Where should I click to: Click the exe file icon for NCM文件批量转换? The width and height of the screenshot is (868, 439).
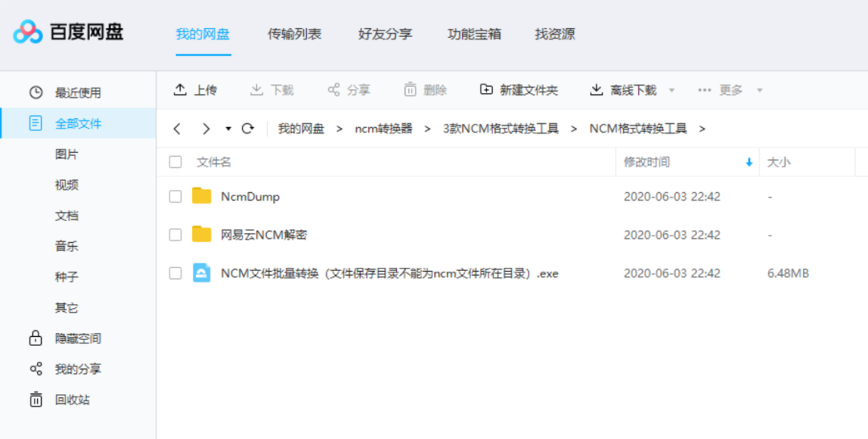tap(202, 273)
